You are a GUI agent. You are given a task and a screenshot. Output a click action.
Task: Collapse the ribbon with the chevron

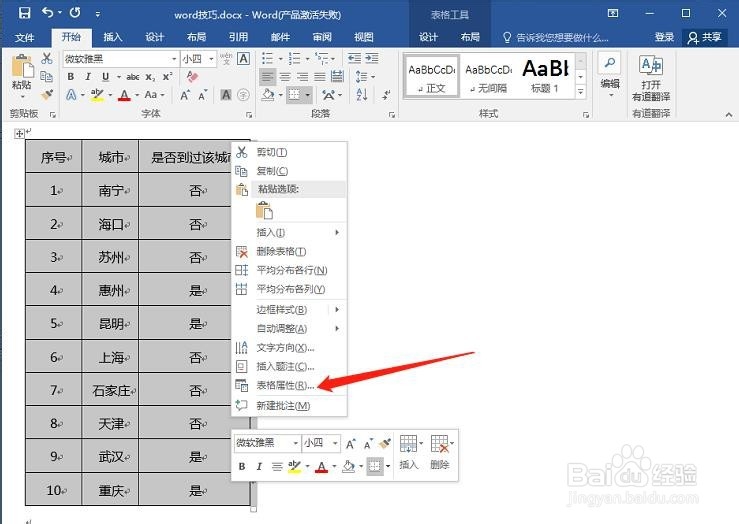click(x=729, y=115)
